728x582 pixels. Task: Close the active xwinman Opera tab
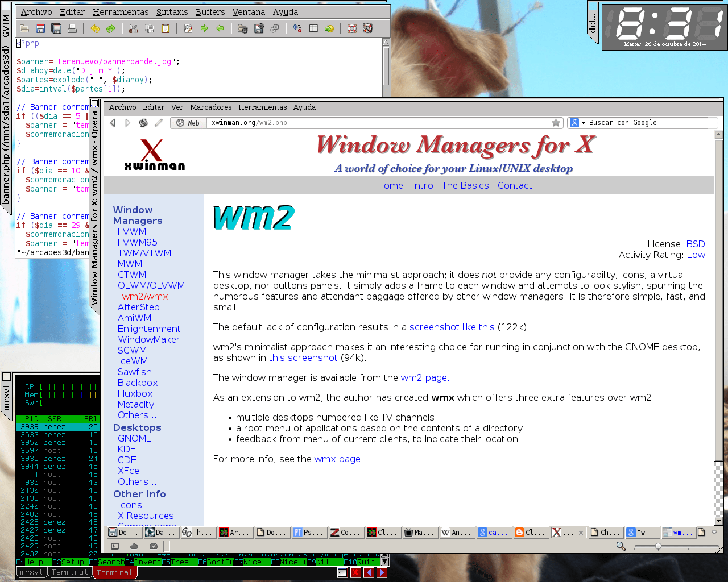click(x=581, y=533)
